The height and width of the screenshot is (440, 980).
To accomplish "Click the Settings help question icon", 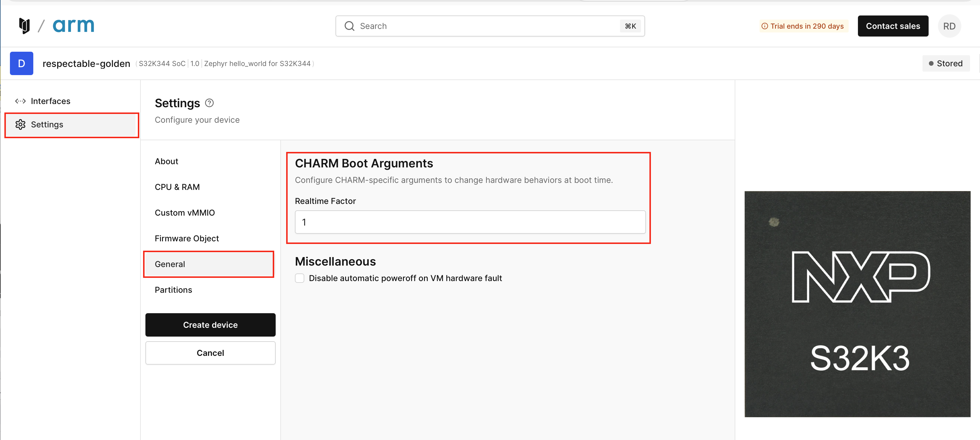I will pyautogui.click(x=209, y=103).
